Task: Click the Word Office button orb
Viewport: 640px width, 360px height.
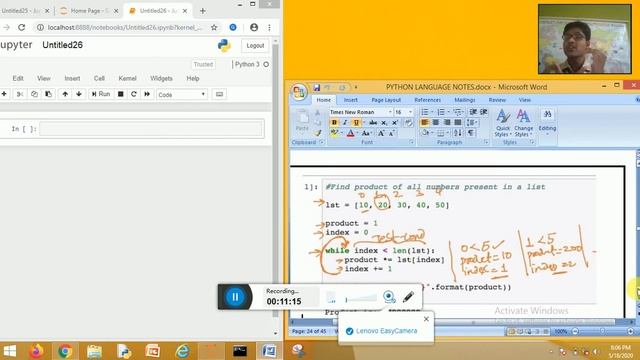Action: click(299, 92)
